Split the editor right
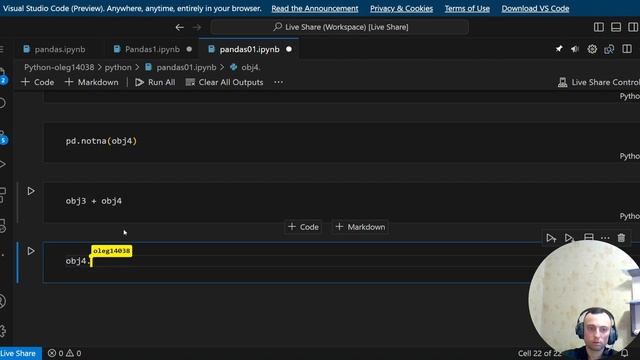Image resolution: width=640 pixels, height=360 pixels. pos(627,49)
